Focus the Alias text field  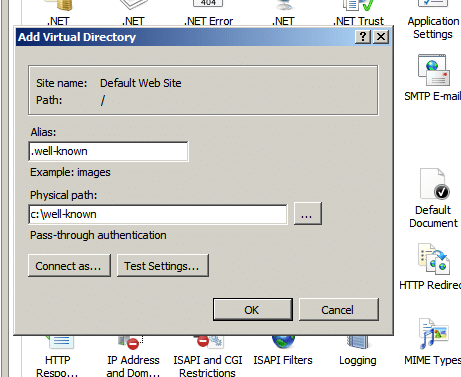[x=108, y=151]
